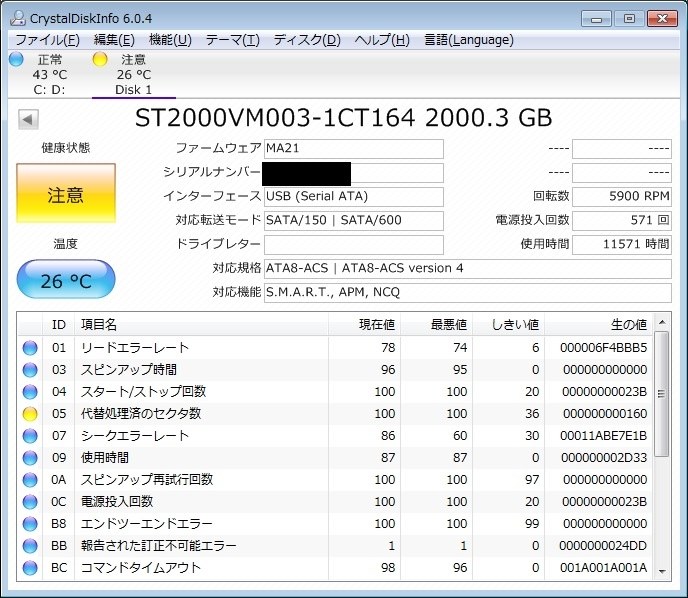Screen dimensions: 688x598
Task: Open the テーマ(T) menu
Action: coord(233,40)
